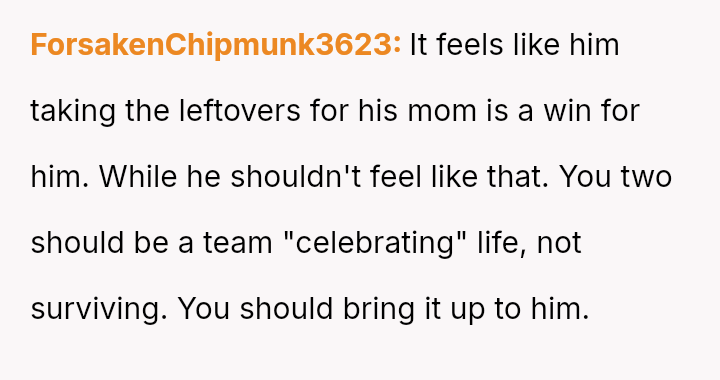Click the word "bring" in last line
This screenshot has height=380, width=720.
(x=379, y=308)
